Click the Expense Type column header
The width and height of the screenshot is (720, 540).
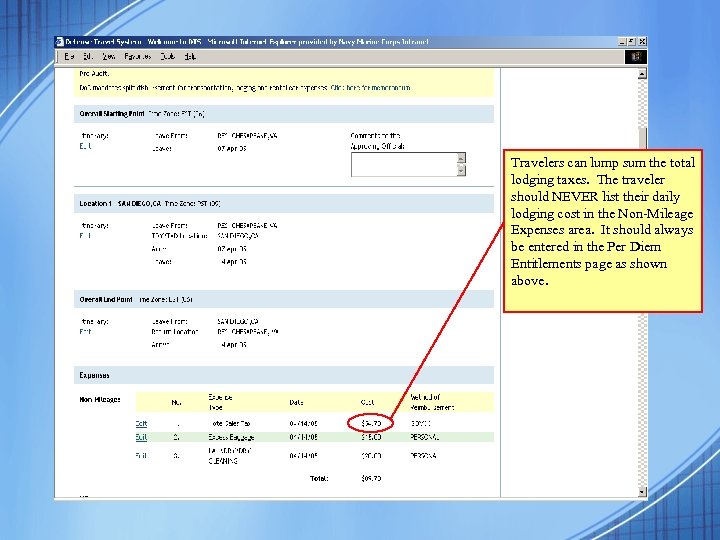pos(220,402)
